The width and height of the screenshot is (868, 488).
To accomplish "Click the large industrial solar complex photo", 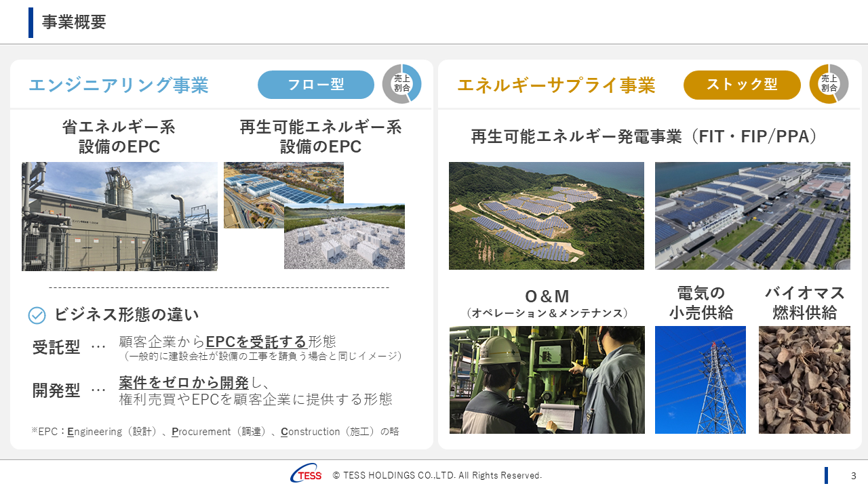I will pyautogui.click(x=752, y=216).
